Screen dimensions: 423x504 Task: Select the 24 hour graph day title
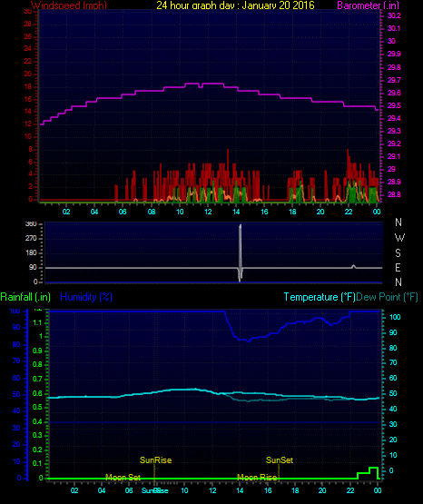click(x=235, y=5)
